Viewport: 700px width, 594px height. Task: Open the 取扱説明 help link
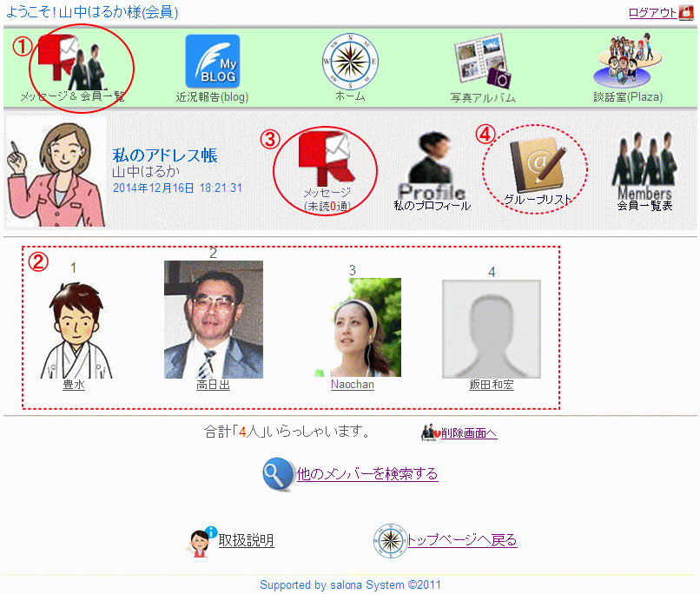246,540
